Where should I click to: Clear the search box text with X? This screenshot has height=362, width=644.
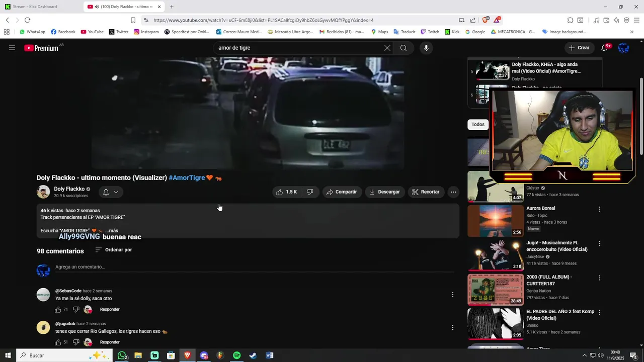click(x=387, y=48)
